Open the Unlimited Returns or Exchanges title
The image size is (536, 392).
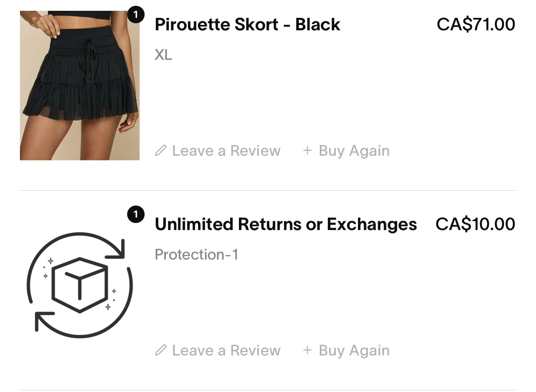pos(286,224)
